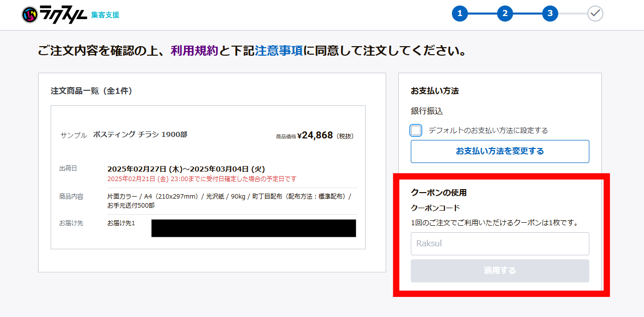Click the 適用する coupon apply button

tap(500, 271)
